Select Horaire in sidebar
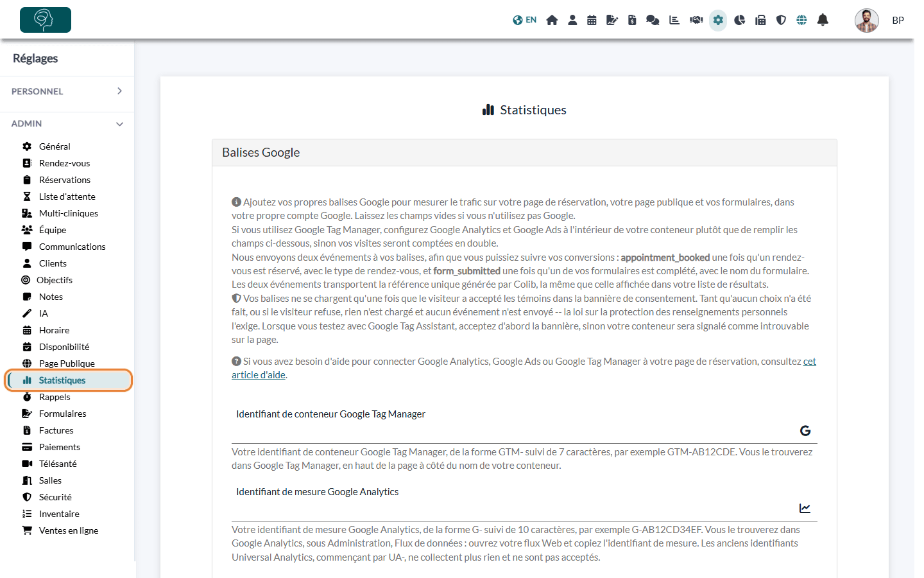924x578 pixels. tap(54, 330)
